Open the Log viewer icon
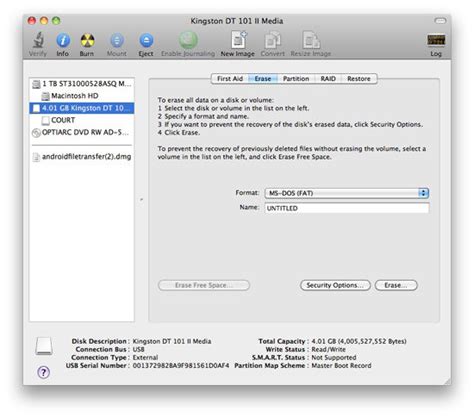 coord(436,40)
